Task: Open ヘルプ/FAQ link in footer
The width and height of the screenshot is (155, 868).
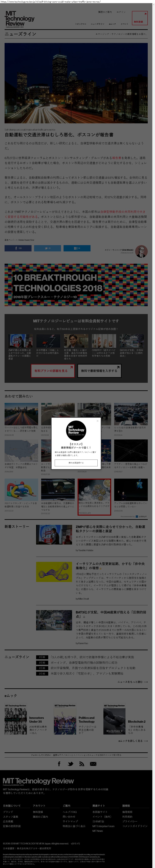Action: tap(70, 812)
